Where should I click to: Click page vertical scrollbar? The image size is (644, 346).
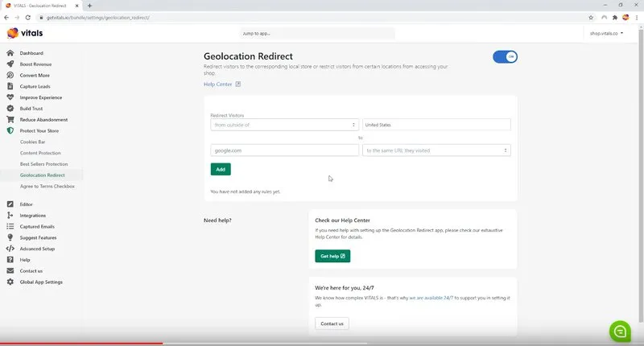tap(641, 175)
